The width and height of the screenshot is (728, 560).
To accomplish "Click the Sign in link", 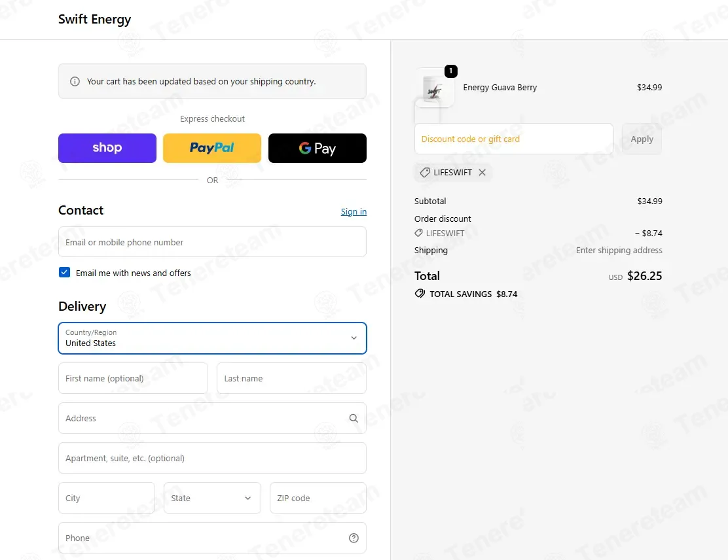I will click(354, 211).
